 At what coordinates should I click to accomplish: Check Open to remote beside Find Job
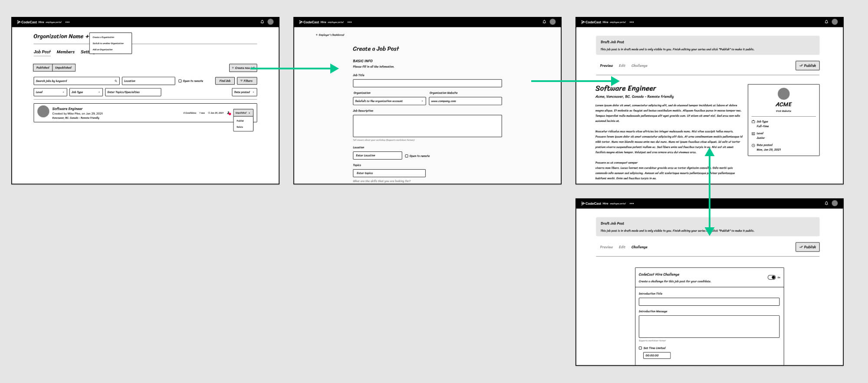pyautogui.click(x=180, y=81)
